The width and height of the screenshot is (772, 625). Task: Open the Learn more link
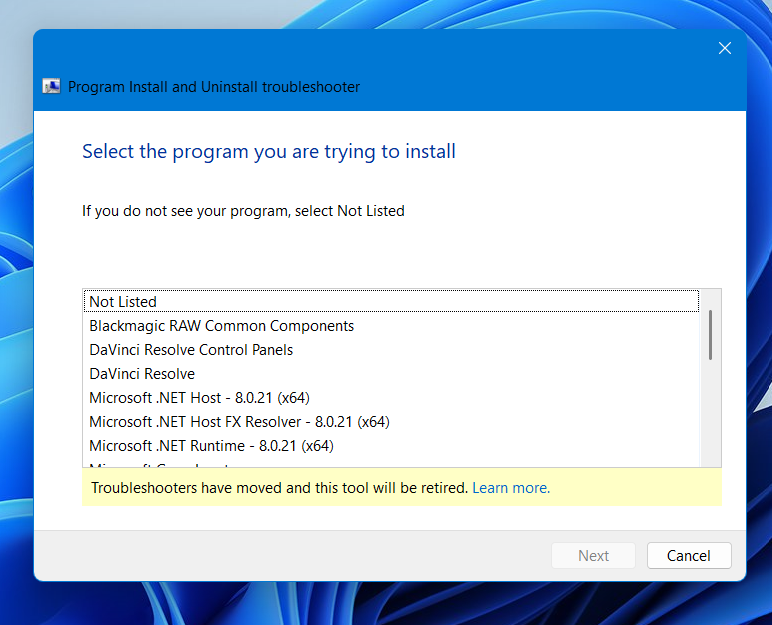(x=511, y=488)
